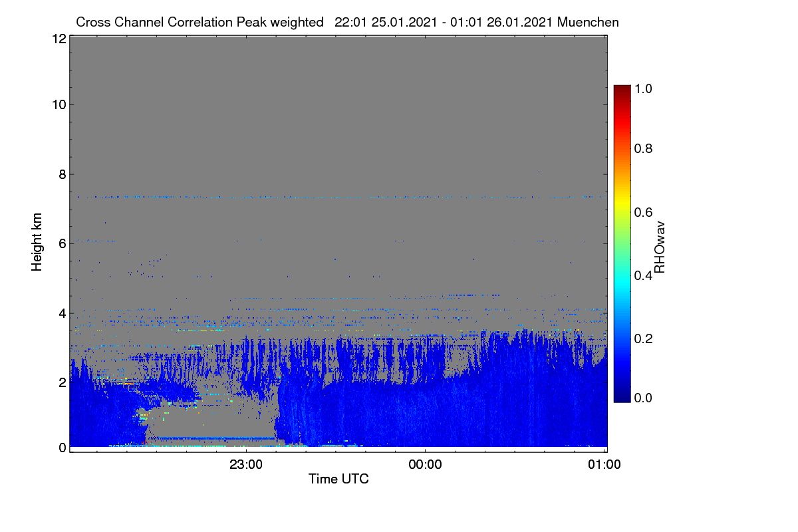The image size is (798, 532).
Task: Click the '0.2' colorbar tick label
Action: [x=644, y=338]
